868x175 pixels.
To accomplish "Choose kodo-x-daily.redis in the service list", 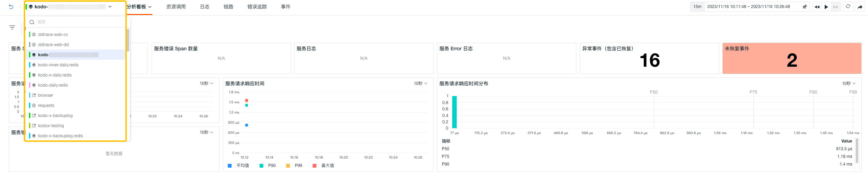I will [x=55, y=75].
